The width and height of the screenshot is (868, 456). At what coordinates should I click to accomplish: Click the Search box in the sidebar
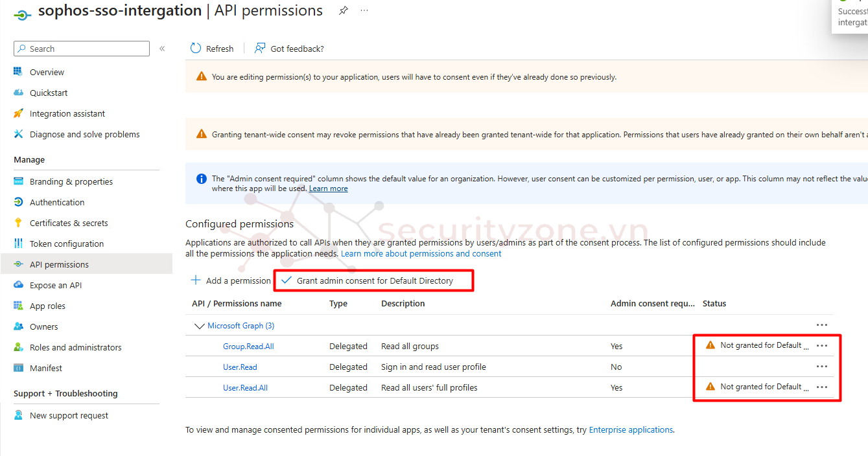tap(82, 49)
